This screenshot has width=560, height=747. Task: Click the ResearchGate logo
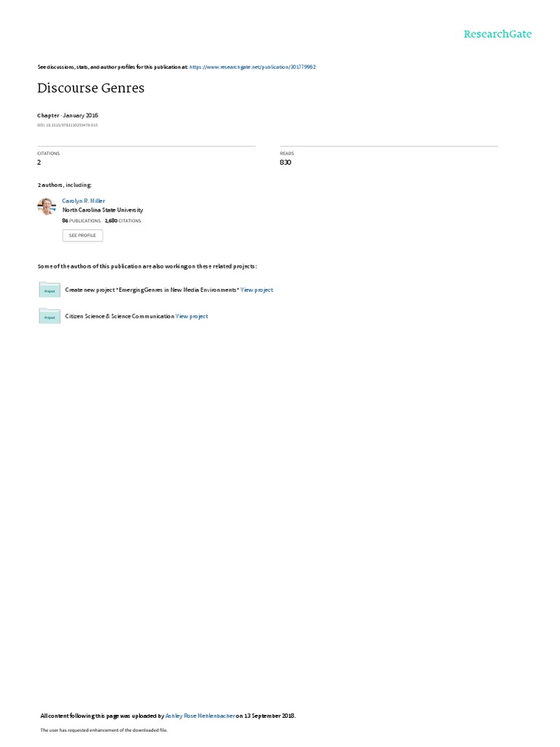497,34
